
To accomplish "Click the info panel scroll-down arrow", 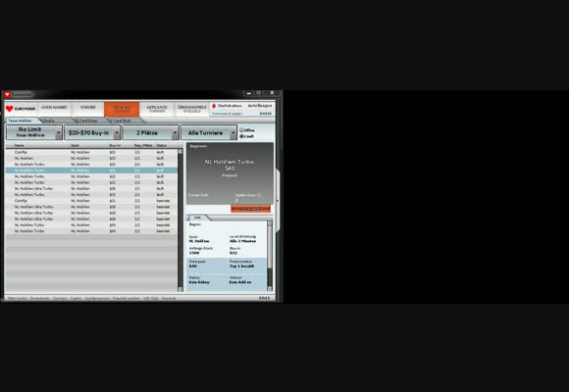I will (270, 289).
